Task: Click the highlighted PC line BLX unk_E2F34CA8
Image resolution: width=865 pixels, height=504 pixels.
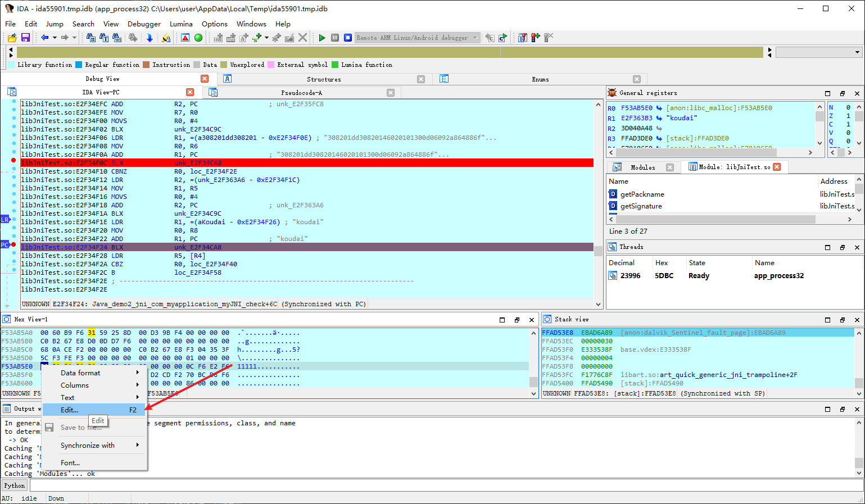Action: (307, 247)
